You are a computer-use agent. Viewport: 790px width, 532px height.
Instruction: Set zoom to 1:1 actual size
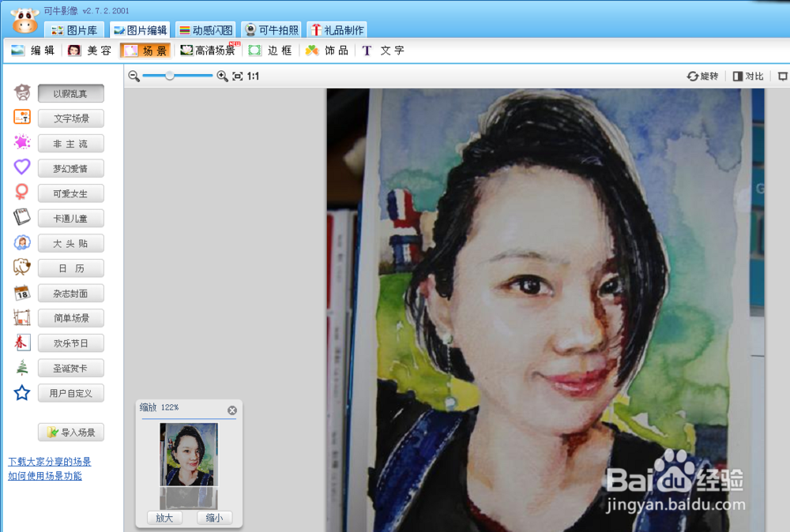coord(253,76)
